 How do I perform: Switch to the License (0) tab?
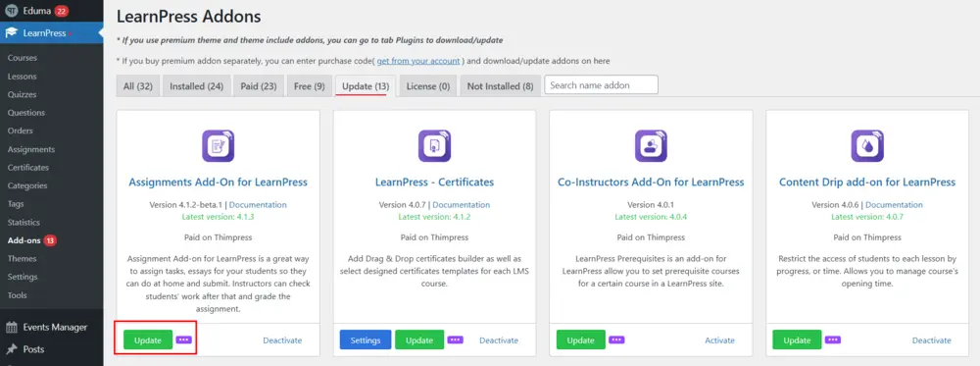tap(428, 86)
